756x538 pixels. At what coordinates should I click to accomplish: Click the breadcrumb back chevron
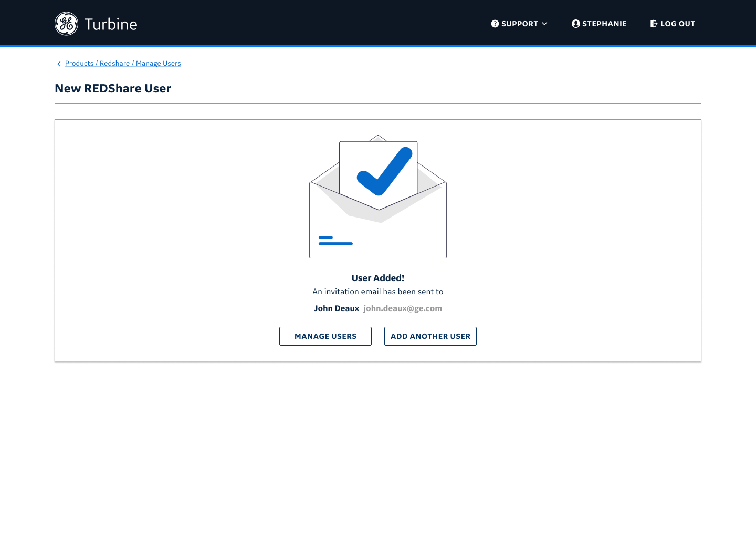coord(59,64)
